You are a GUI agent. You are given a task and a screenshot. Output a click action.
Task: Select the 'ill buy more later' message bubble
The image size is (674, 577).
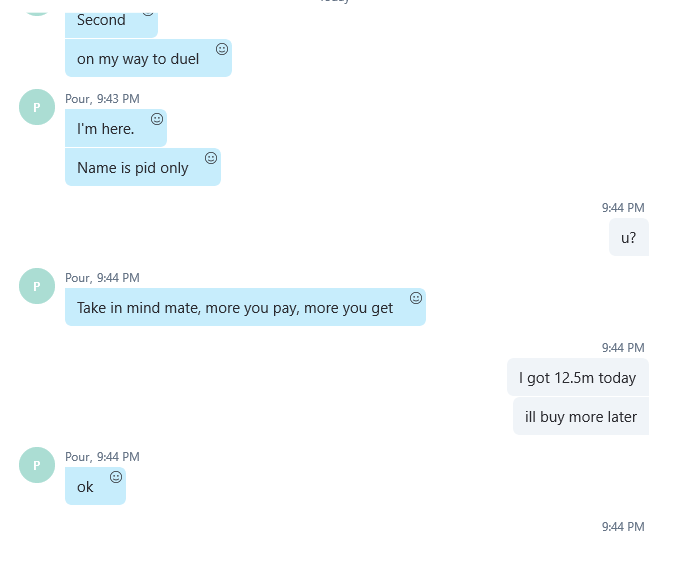(x=581, y=416)
